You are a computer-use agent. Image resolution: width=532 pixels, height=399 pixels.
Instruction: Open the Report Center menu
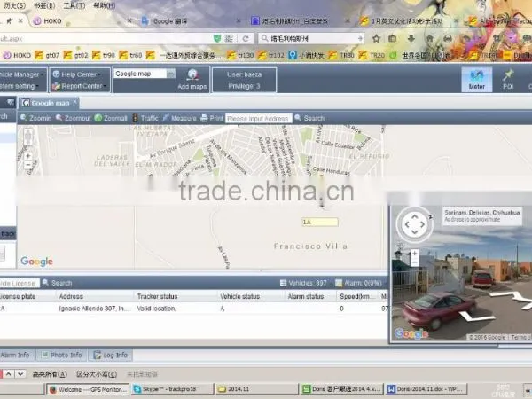(x=80, y=86)
